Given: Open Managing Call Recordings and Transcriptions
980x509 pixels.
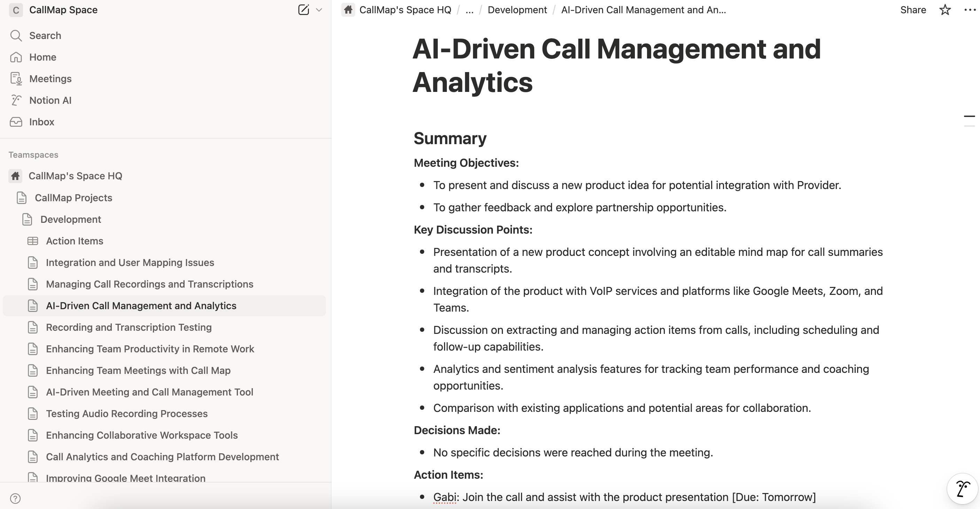Looking at the screenshot, I should click(x=149, y=284).
